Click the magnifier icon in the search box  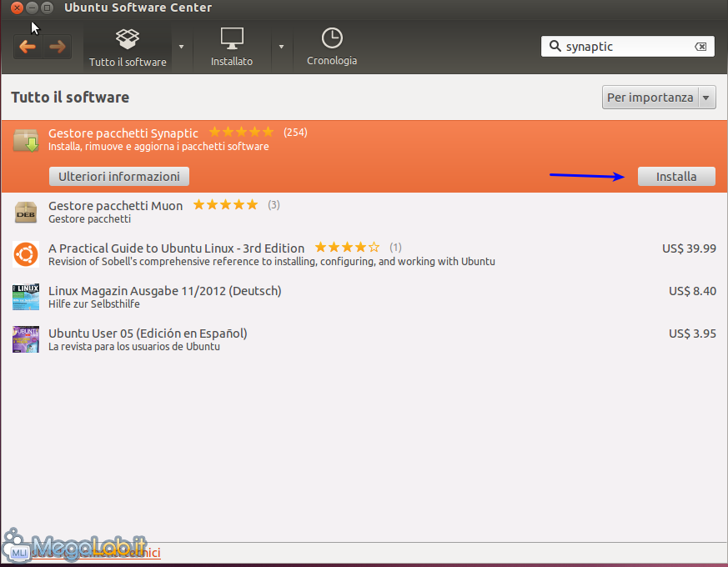point(555,46)
